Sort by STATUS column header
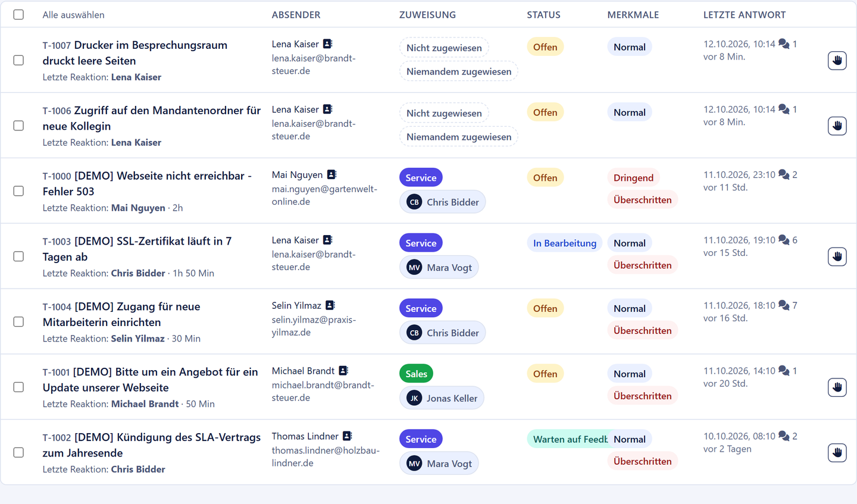This screenshot has height=504, width=857. click(x=543, y=15)
